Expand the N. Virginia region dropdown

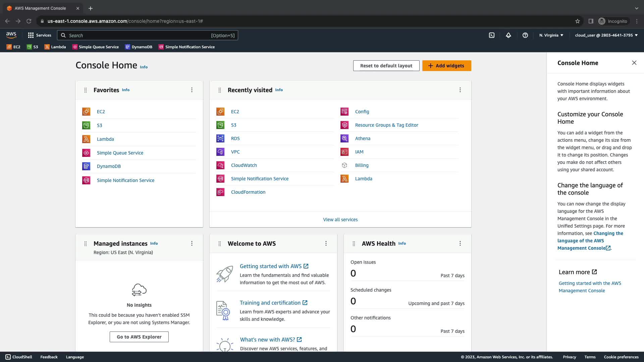(x=551, y=35)
